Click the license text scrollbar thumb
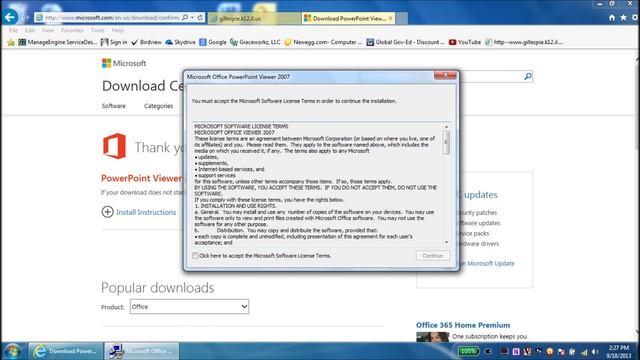This screenshot has width=640, height=360. pos(446,142)
